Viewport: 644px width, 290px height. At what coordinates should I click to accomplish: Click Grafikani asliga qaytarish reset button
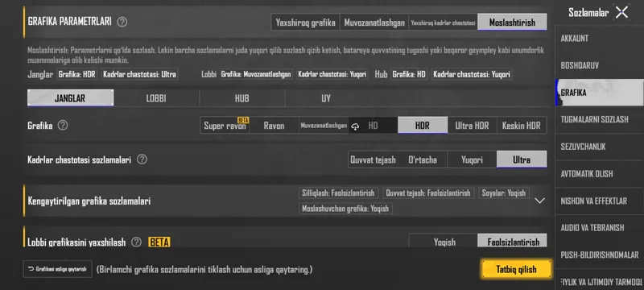tap(57, 269)
